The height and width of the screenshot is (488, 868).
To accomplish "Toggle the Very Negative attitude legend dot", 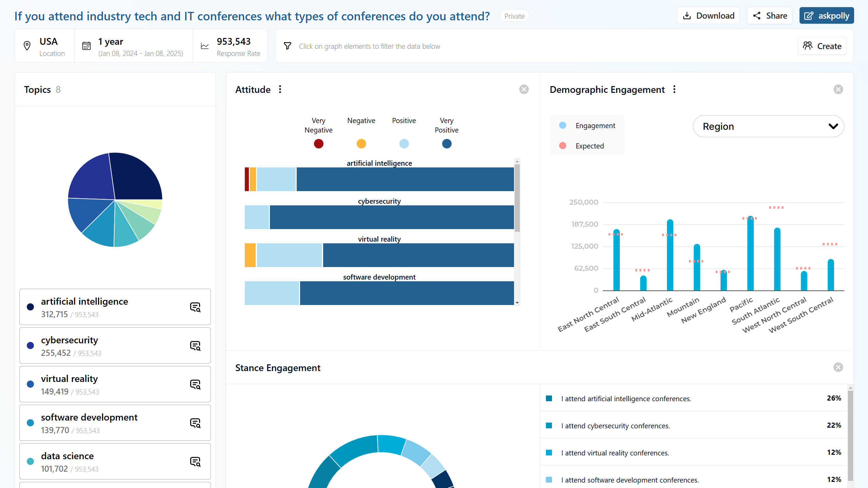I will tap(318, 144).
